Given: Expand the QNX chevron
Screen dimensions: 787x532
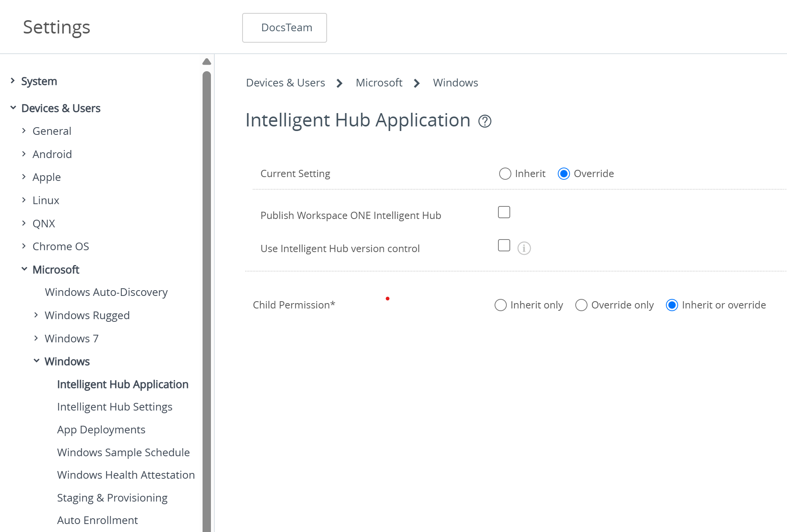Looking at the screenshot, I should (x=24, y=223).
